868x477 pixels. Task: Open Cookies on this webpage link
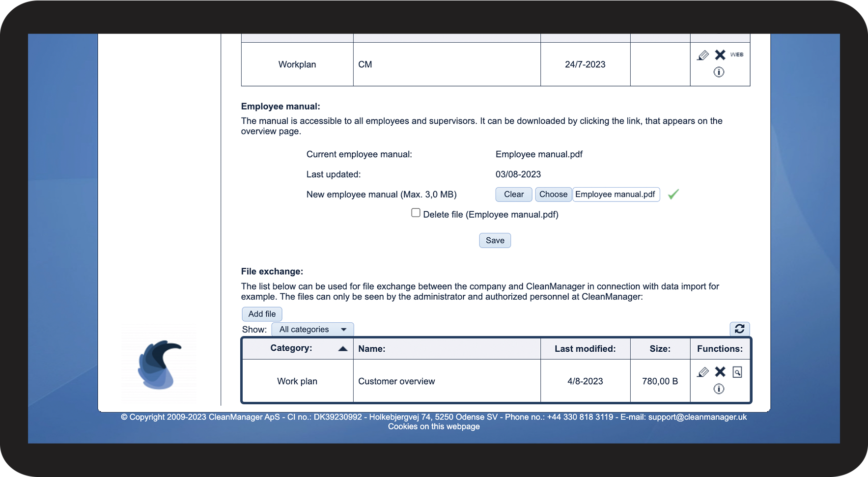click(434, 426)
